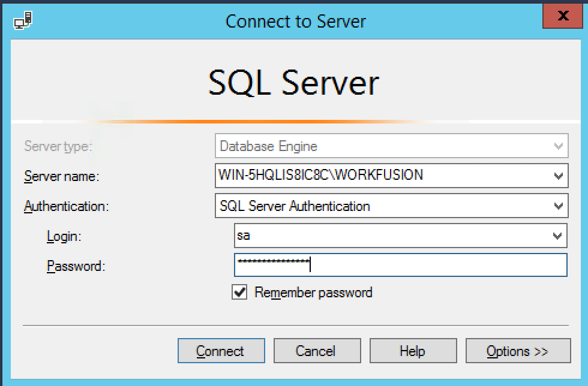This screenshot has height=386, width=588.
Task: Click the 'Authentication:' label
Action: coord(67,206)
